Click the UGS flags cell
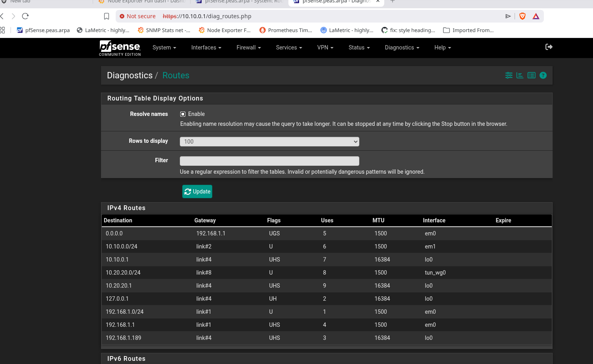 [275, 233]
